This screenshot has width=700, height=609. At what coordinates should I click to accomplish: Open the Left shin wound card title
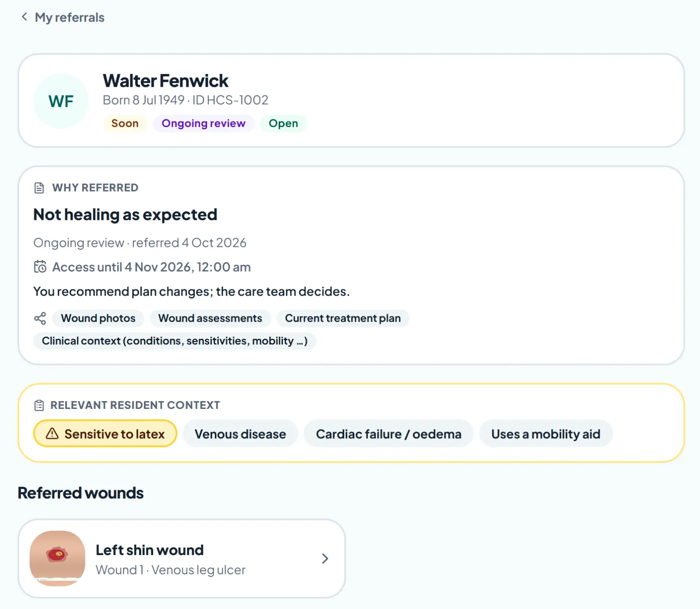[x=150, y=550]
